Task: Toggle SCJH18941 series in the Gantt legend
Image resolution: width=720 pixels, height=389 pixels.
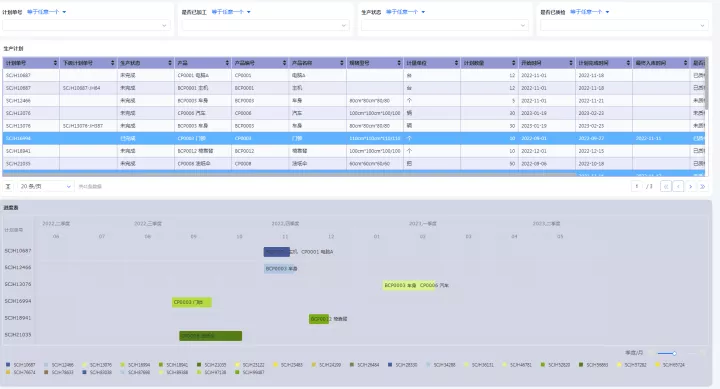Action: 173,365
